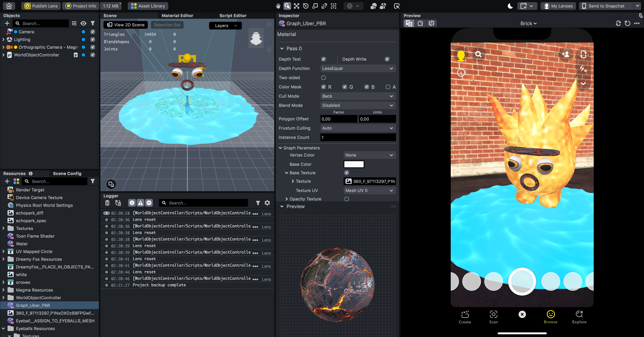Click the objects panel filter icon
Image resolution: width=644 pixels, height=337 pixels.
point(92,23)
